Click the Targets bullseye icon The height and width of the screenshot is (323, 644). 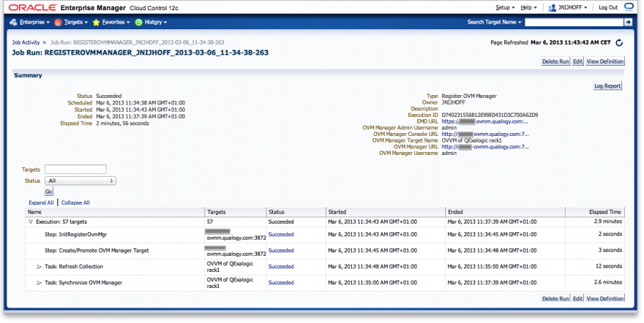coord(58,22)
